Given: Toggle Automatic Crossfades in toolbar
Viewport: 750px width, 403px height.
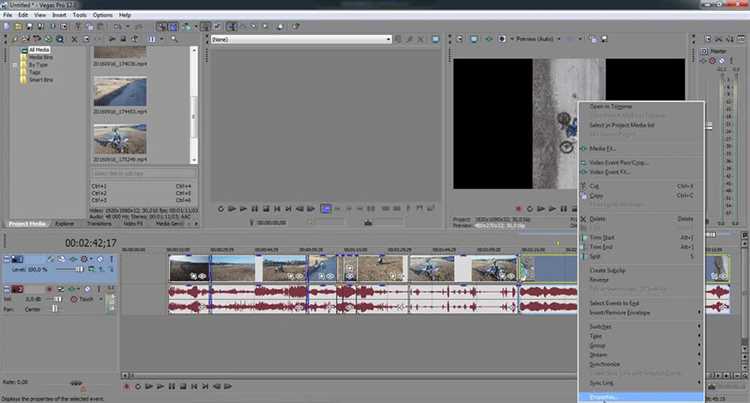Looking at the screenshot, I should (x=173, y=27).
